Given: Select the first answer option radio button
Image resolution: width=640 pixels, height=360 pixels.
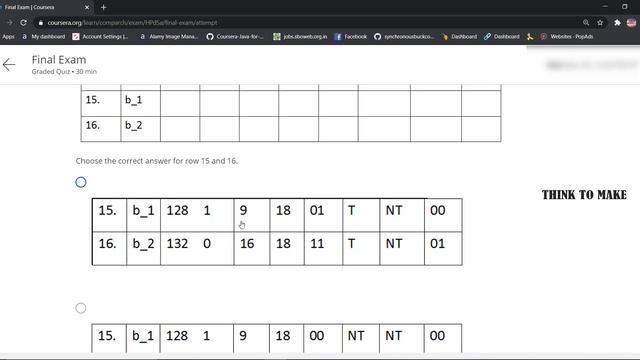Looking at the screenshot, I should tap(81, 182).
